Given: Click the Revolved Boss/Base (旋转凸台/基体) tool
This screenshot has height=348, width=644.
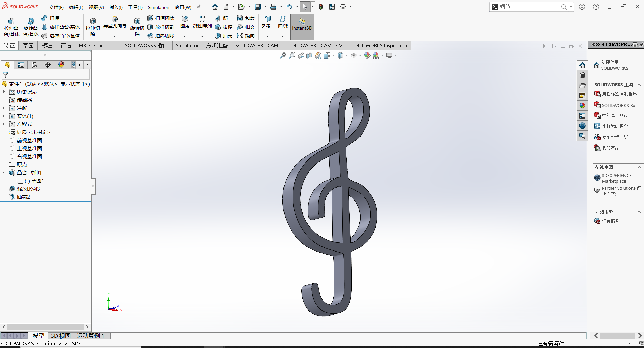Looking at the screenshot, I should (31, 27).
